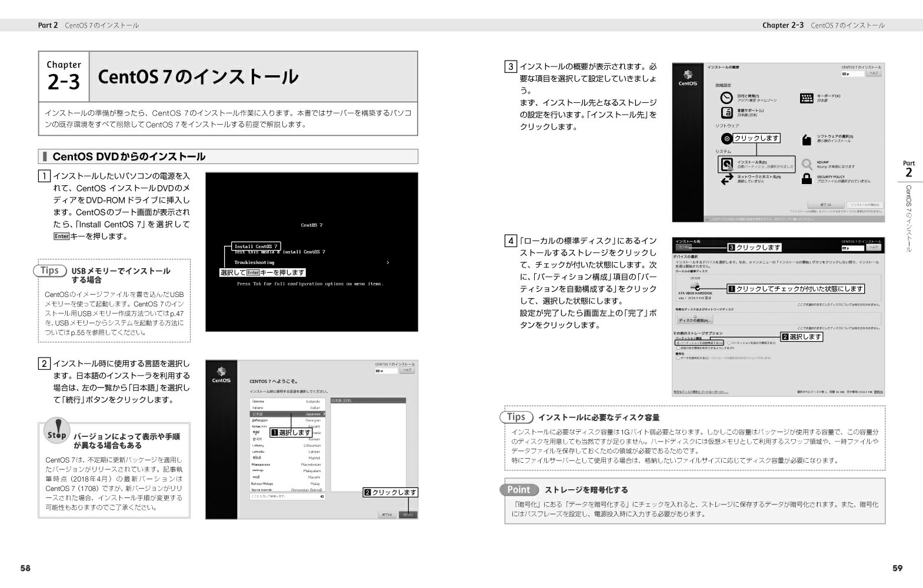The width and height of the screenshot is (923, 588).
Task: Select the ATA VBOX HARDDISK disk icon
Action: tap(695, 286)
